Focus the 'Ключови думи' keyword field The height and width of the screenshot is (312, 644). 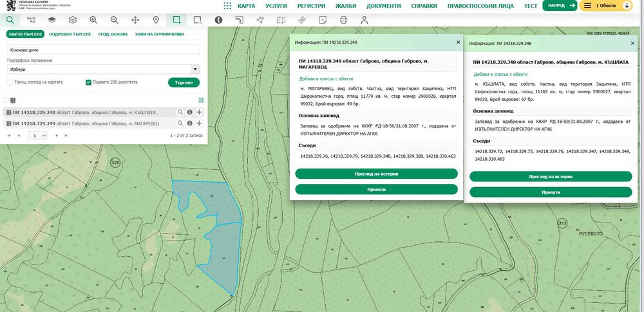tap(104, 50)
